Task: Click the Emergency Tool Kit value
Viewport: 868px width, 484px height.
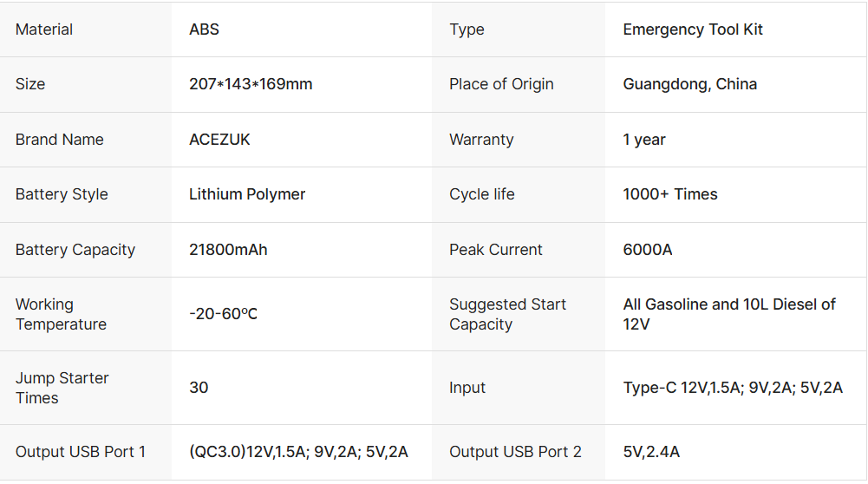Action: [693, 29]
